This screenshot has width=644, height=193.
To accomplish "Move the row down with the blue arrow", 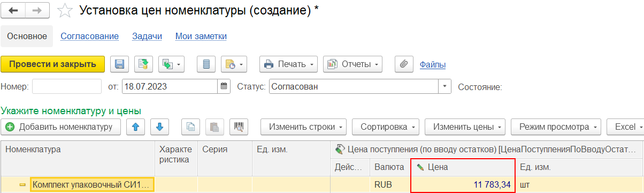I will [159, 127].
